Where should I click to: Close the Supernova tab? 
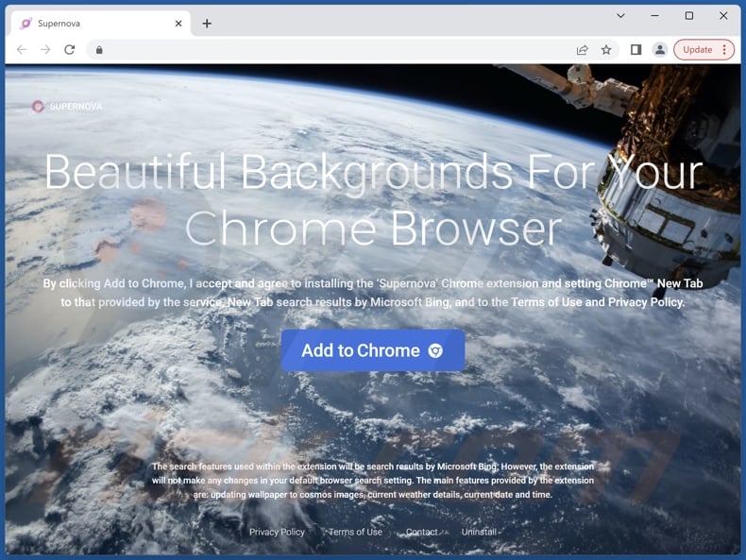[178, 24]
